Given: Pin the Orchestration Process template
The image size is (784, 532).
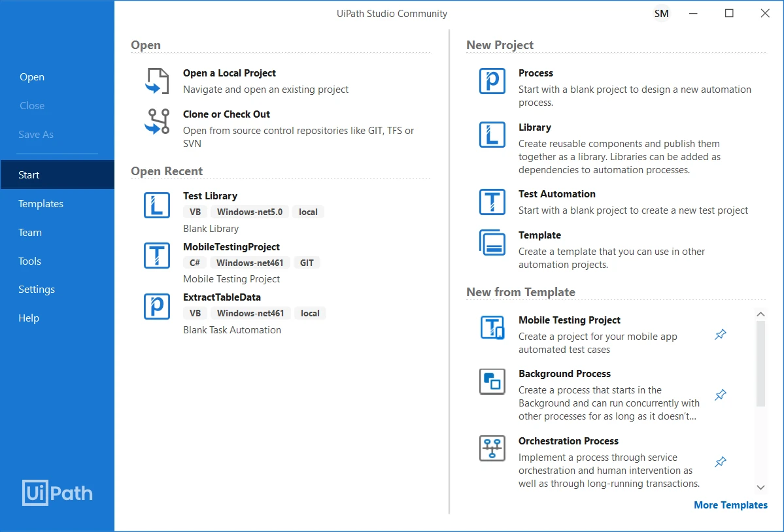Looking at the screenshot, I should 720,462.
